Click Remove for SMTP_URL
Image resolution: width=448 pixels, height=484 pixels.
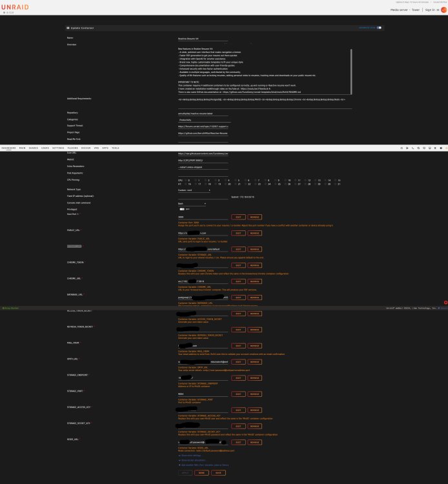254,362
